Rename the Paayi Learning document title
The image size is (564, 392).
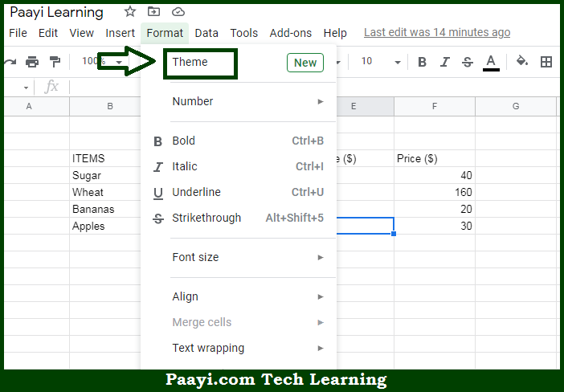coord(56,13)
